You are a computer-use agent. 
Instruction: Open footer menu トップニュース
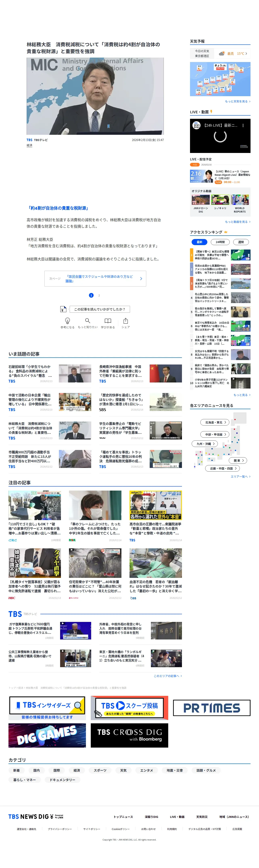tap(123, 817)
